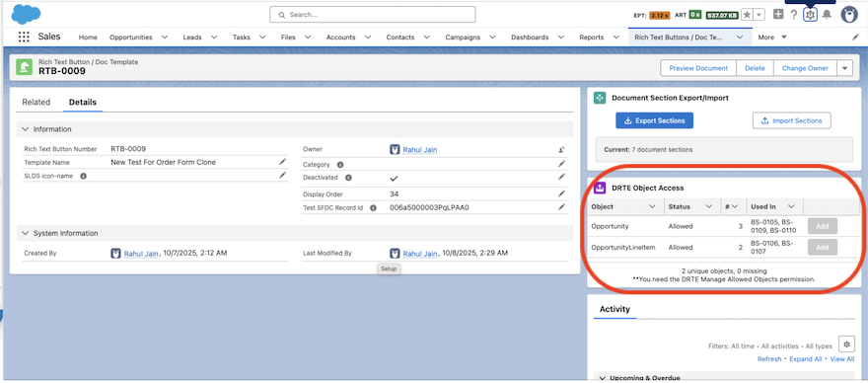This screenshot has height=383, width=868.
Task: Click Refresh in Activity panel
Action: point(769,359)
